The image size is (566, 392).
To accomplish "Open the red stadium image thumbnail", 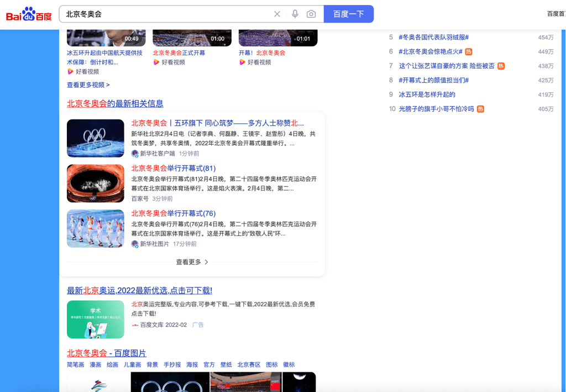I will pos(246,382).
